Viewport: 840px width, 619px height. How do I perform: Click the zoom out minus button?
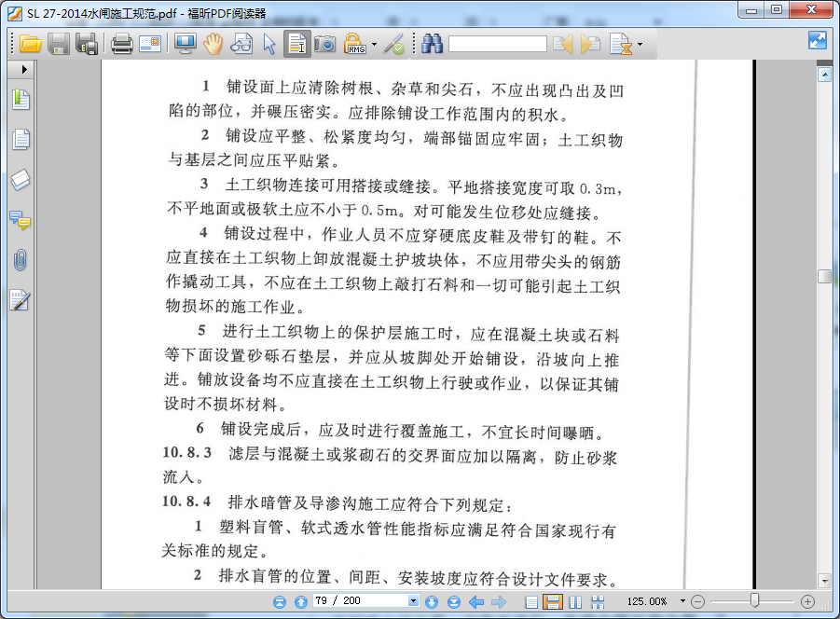[x=697, y=602]
